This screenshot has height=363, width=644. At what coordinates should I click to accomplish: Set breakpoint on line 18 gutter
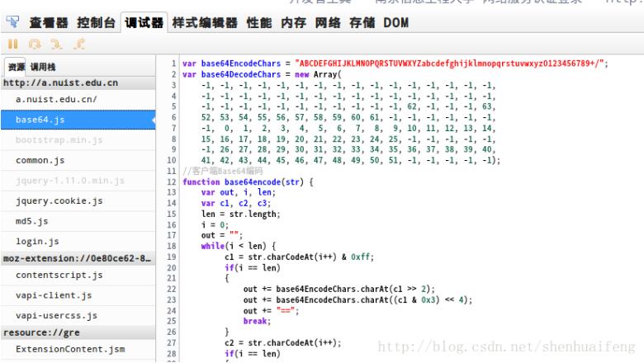[172, 246]
